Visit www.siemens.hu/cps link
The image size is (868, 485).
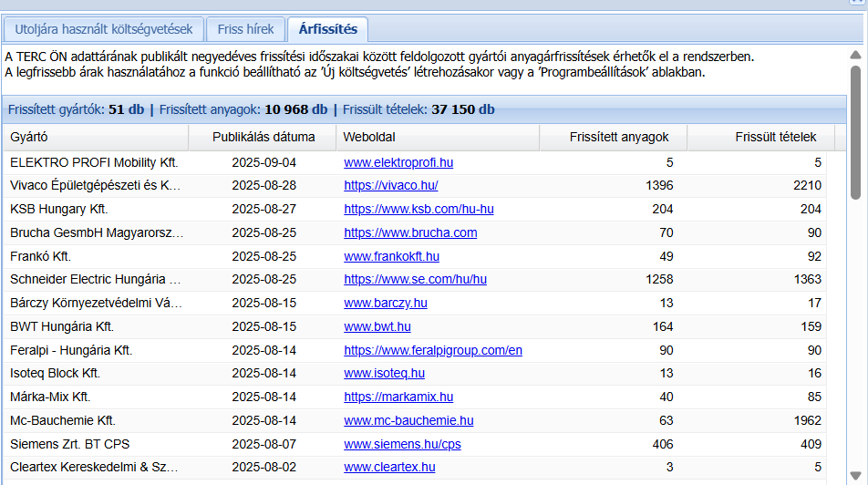pyautogui.click(x=402, y=445)
